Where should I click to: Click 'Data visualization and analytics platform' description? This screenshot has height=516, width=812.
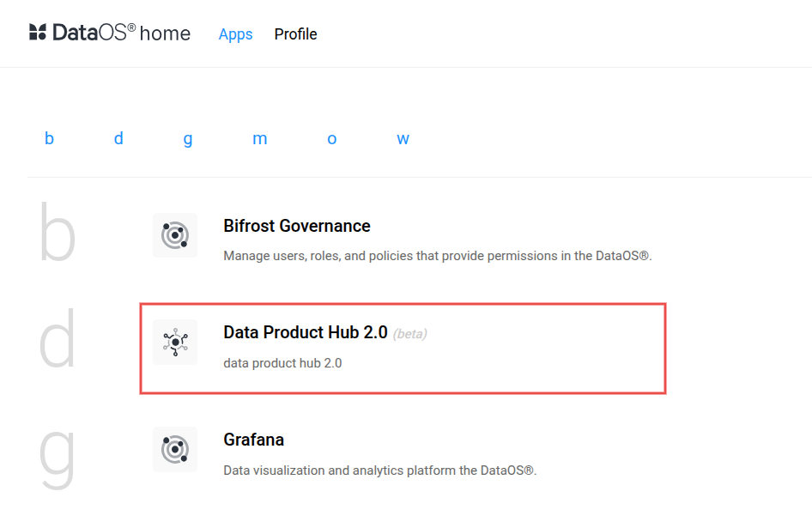(x=380, y=470)
